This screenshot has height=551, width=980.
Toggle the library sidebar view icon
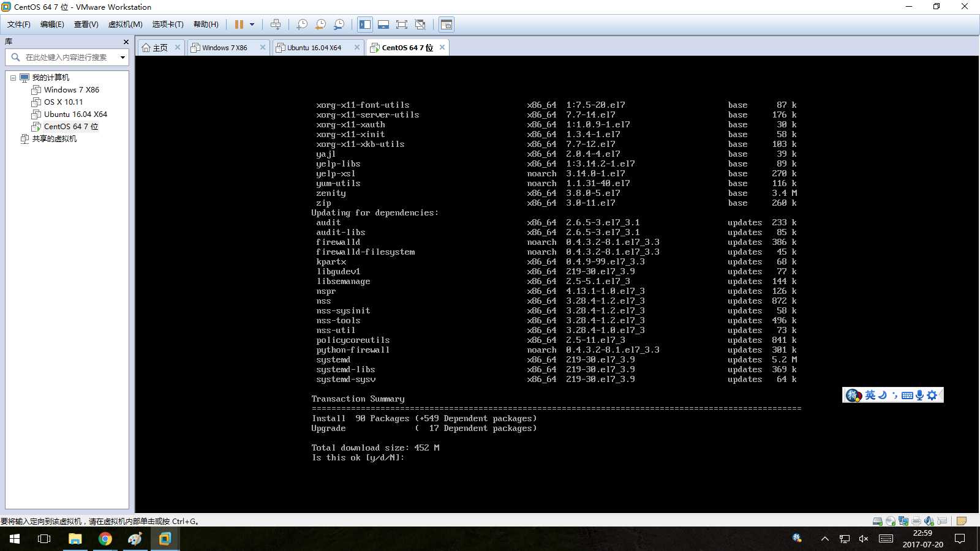point(365,24)
